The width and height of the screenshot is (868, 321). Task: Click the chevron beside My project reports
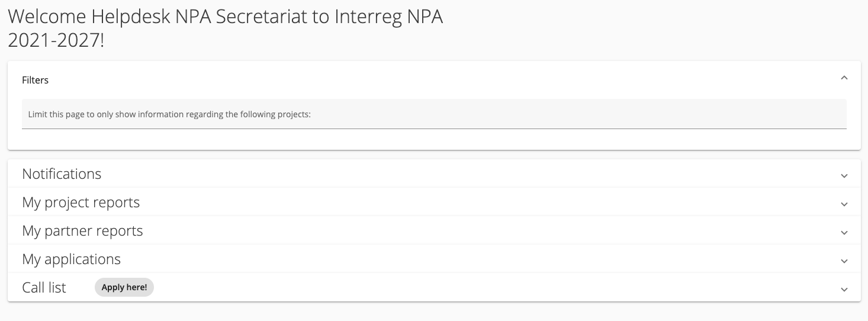(x=844, y=204)
